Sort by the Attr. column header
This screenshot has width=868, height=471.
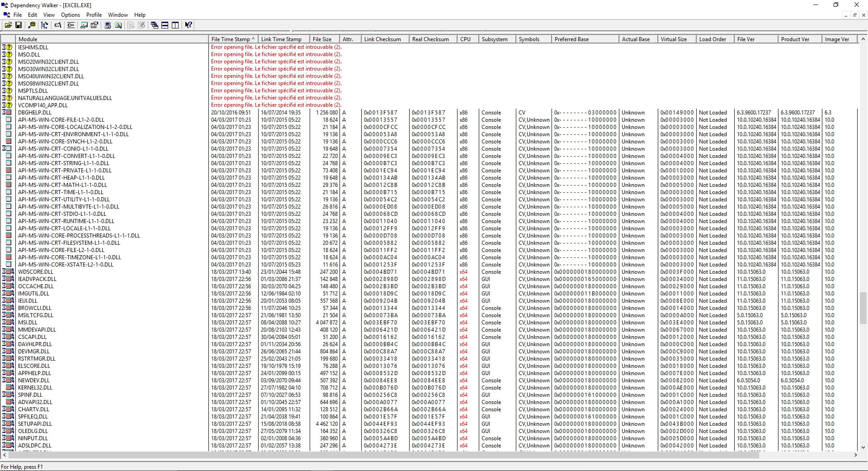[350, 39]
